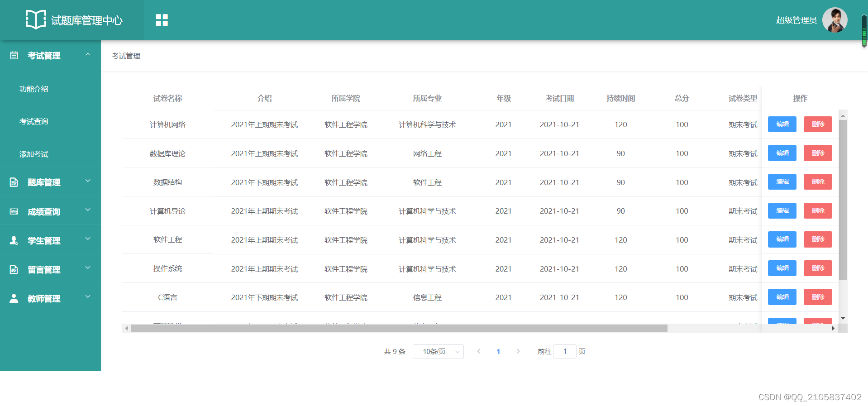Delete the C语言 exam row
The image size is (868, 406).
[x=818, y=297]
